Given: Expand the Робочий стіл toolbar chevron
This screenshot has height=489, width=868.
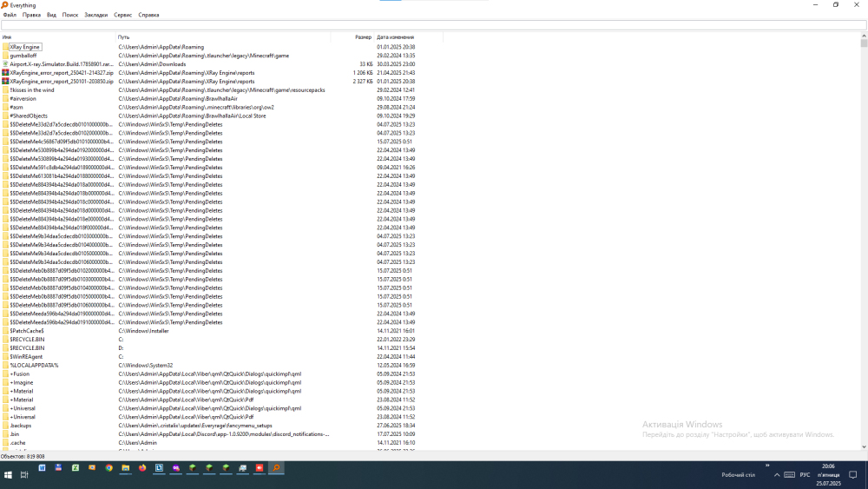Looking at the screenshot, I should pyautogui.click(x=767, y=466).
